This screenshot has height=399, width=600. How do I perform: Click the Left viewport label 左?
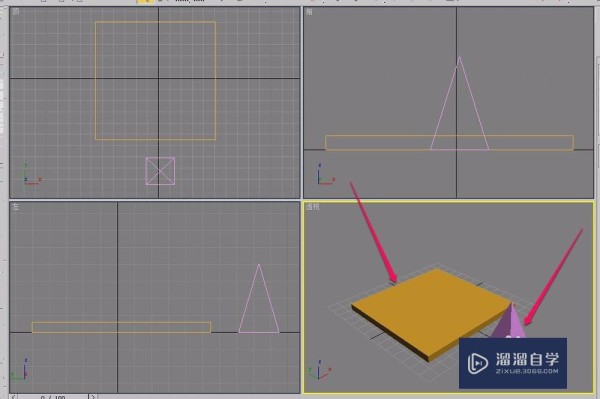tap(16, 207)
